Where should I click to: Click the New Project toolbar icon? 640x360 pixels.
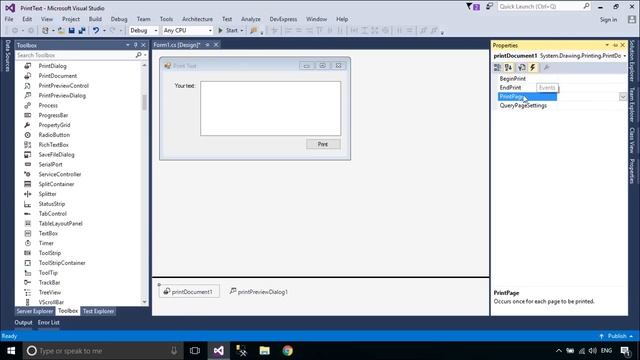45,31
